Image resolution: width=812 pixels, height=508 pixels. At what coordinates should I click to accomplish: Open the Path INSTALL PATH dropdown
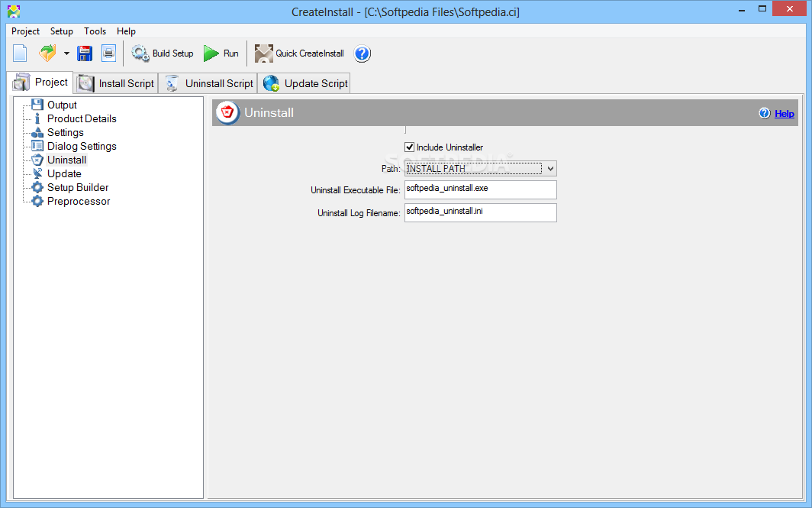pos(481,169)
